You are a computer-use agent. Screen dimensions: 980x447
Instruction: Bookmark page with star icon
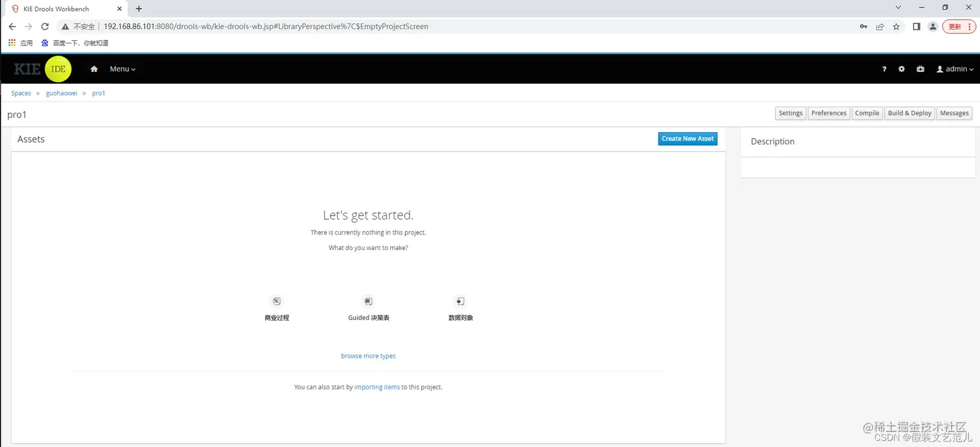click(x=896, y=27)
